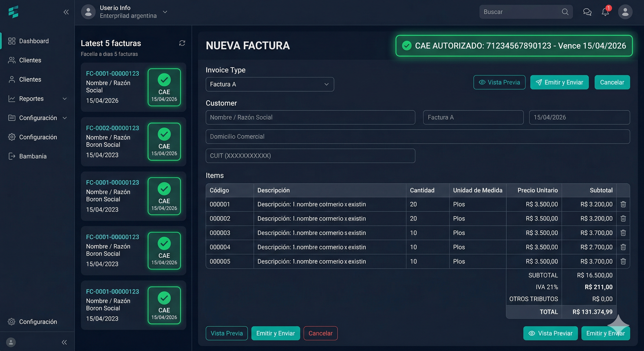Refresh the latest 5 facturas list
The width and height of the screenshot is (644, 351).
pyautogui.click(x=182, y=43)
